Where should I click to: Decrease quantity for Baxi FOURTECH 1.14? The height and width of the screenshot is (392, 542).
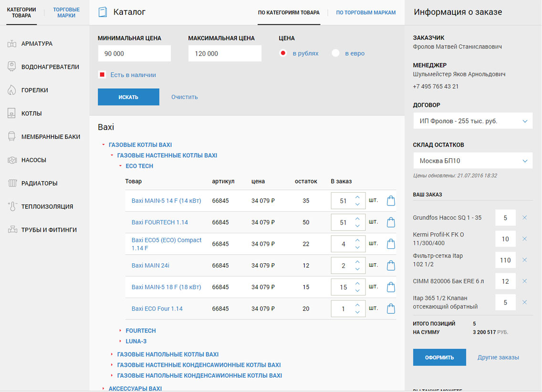[357, 226]
